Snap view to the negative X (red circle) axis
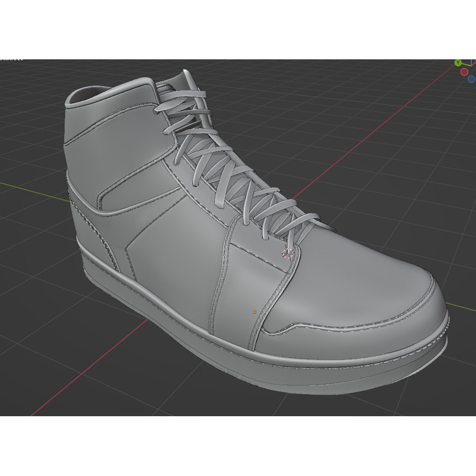Image resolution: width=476 pixels, height=476 pixels. tap(464, 72)
